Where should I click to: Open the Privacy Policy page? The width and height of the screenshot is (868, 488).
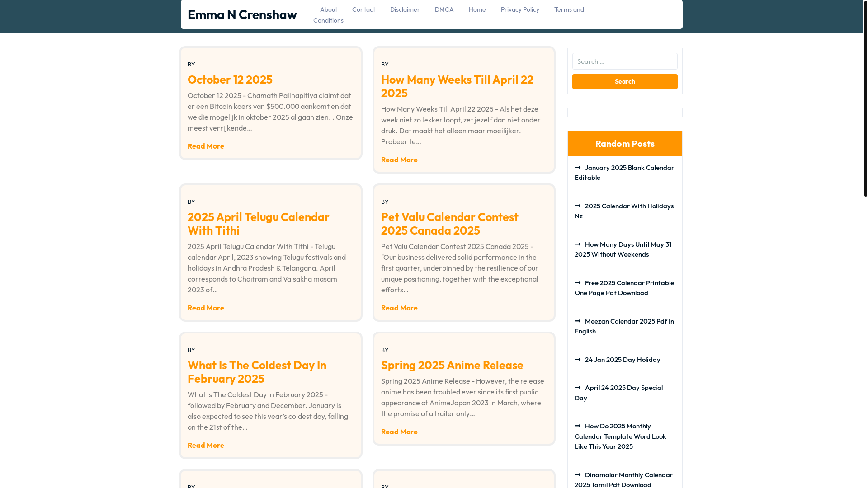(x=520, y=9)
